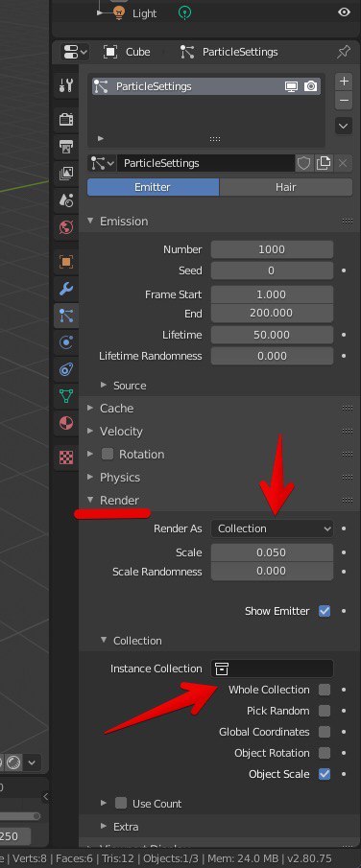
Task: Select ParticleSettings in the particle list
Action: click(205, 86)
